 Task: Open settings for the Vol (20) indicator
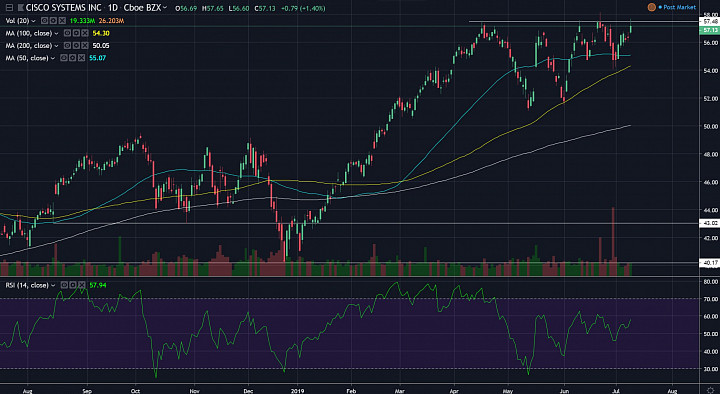click(53, 21)
